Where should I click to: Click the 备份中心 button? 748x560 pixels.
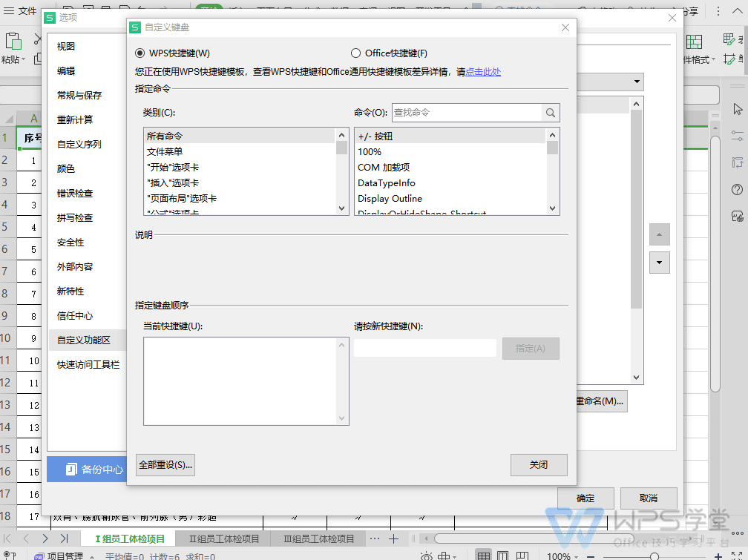tap(88, 470)
